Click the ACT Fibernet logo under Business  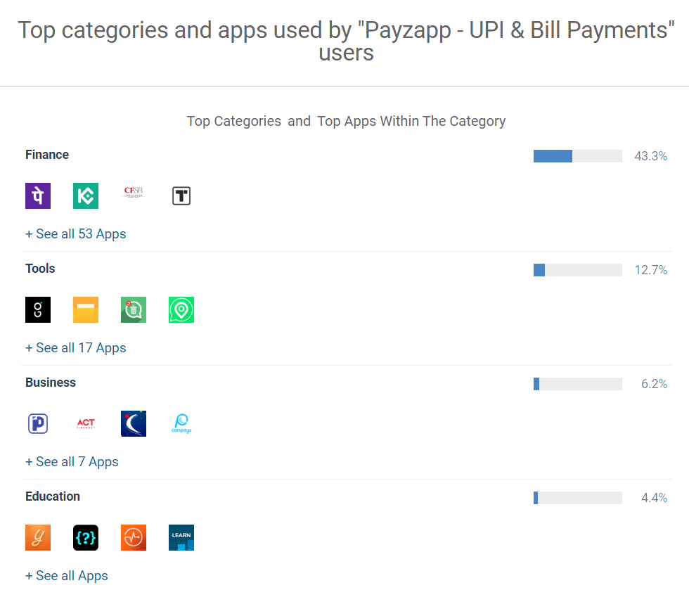(85, 423)
